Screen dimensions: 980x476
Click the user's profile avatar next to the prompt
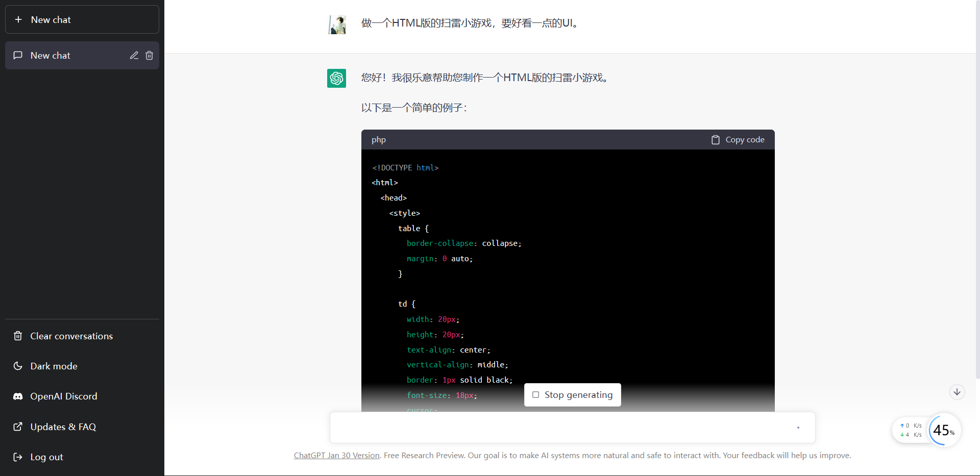point(336,24)
